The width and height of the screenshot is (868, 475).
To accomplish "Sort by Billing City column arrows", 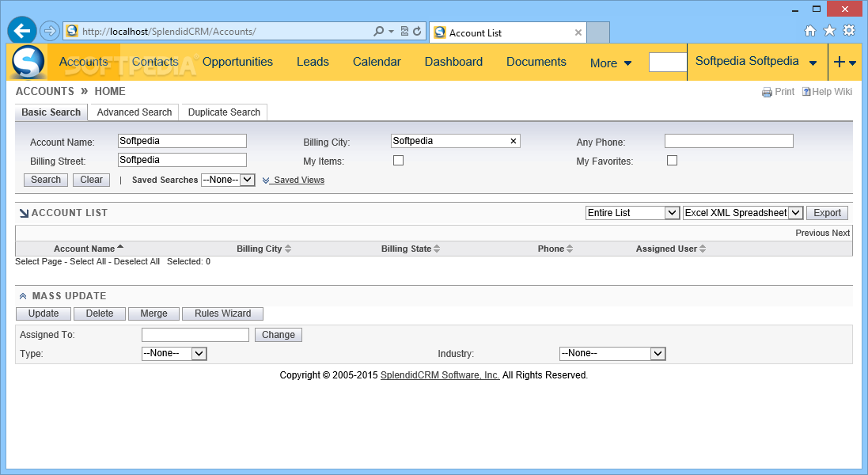I will [288, 249].
